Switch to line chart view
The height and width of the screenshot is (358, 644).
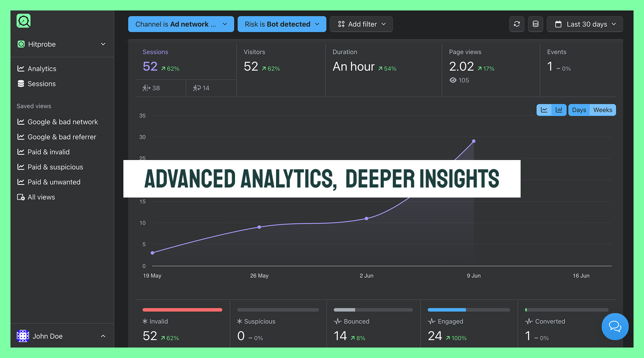tap(544, 110)
